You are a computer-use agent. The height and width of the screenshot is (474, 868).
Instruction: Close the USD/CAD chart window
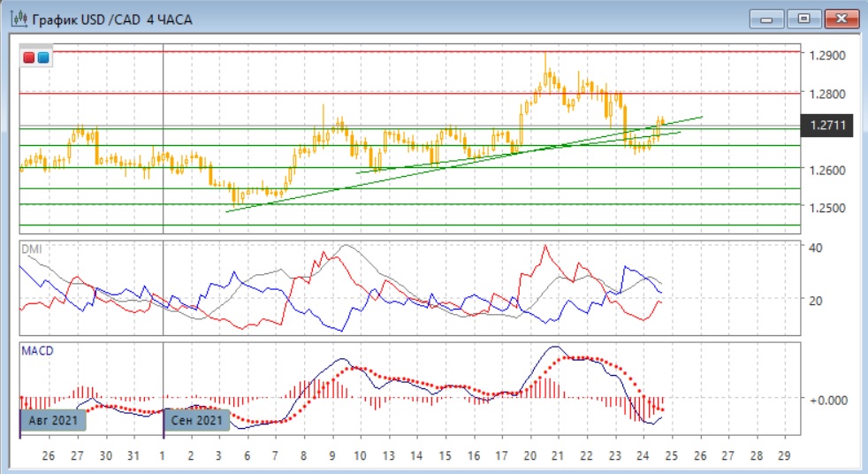(x=841, y=19)
